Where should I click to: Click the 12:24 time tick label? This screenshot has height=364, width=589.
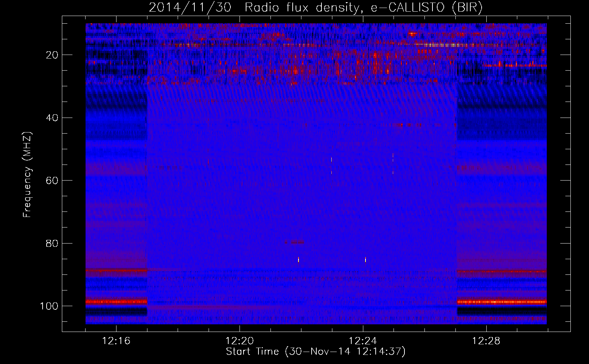point(363,341)
